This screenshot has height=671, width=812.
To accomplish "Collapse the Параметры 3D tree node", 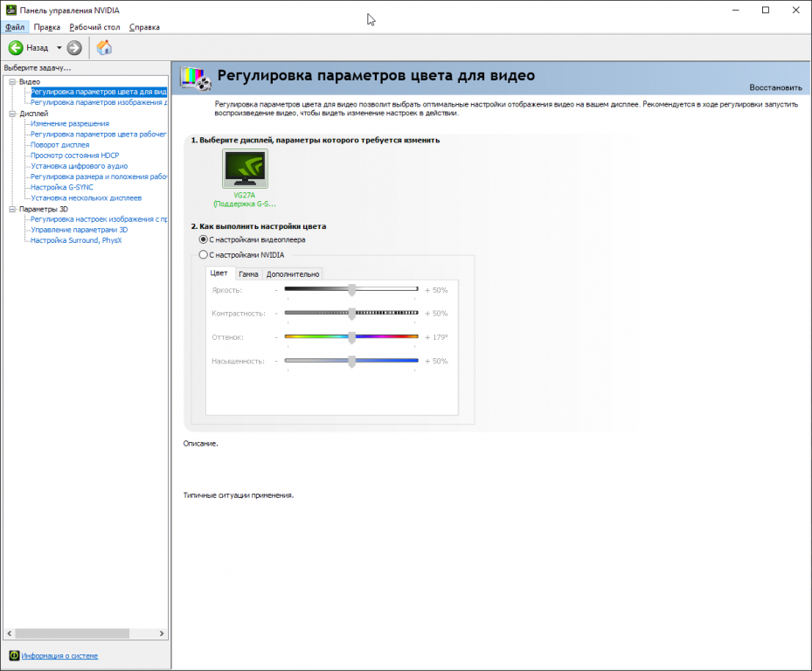I will (x=12, y=209).
